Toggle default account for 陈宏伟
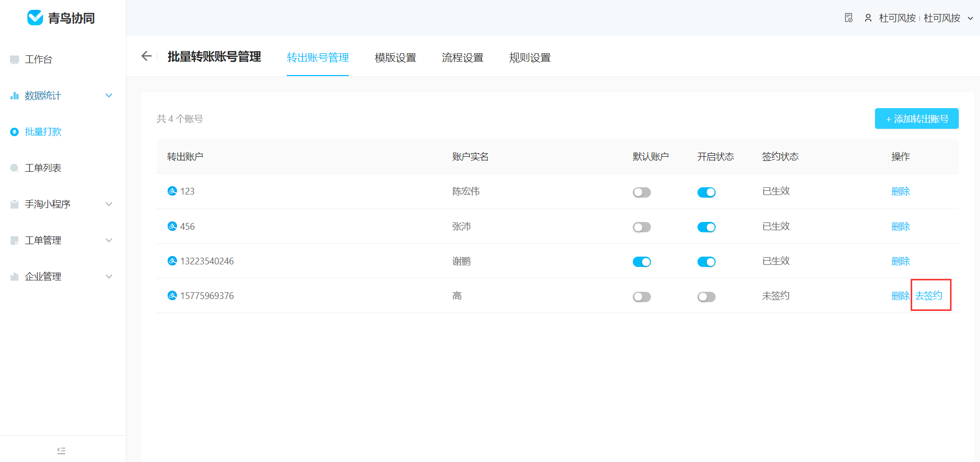The height and width of the screenshot is (462, 980). (642, 192)
